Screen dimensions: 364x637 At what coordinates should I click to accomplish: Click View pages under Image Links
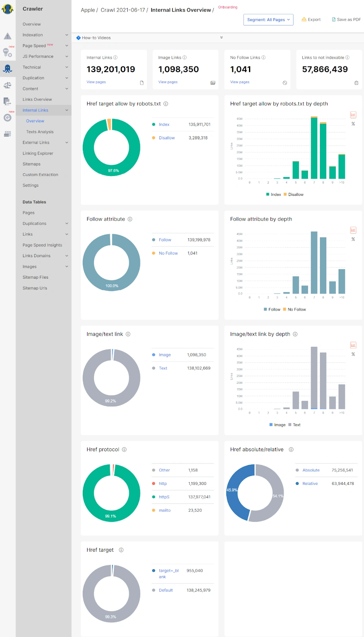click(x=168, y=82)
